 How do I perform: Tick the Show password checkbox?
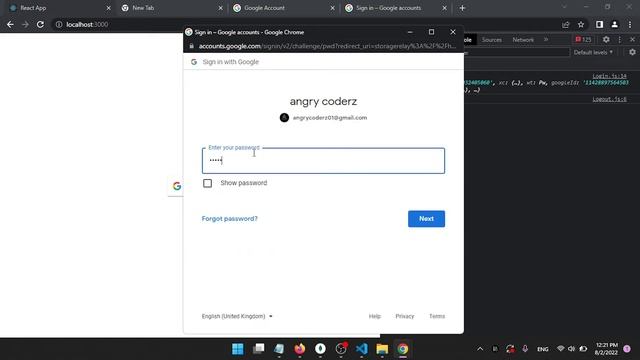207,183
